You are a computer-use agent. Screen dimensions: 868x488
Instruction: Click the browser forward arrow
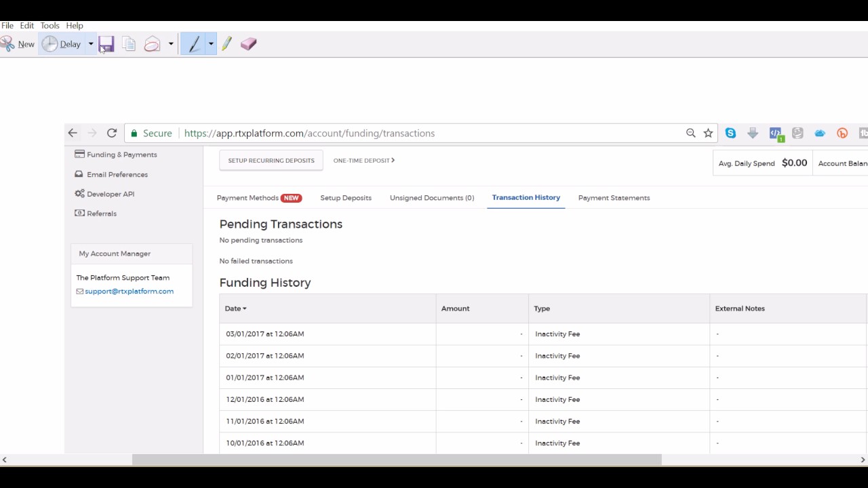pos(92,134)
